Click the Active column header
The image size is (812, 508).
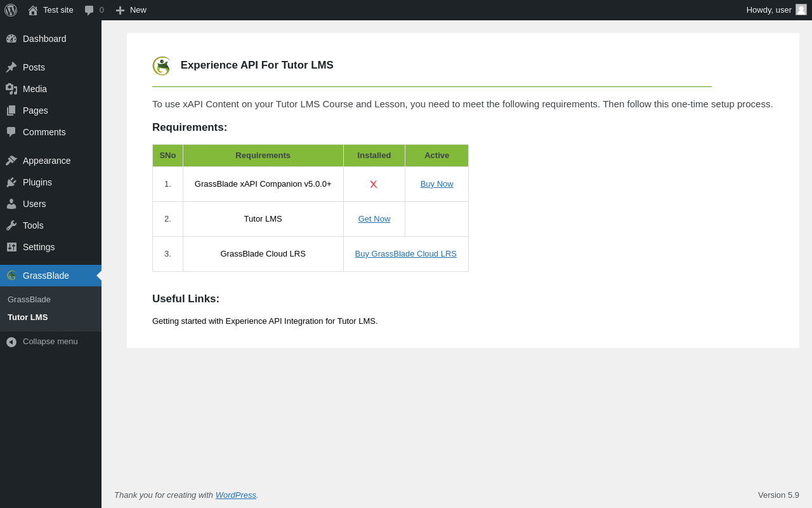coord(437,156)
